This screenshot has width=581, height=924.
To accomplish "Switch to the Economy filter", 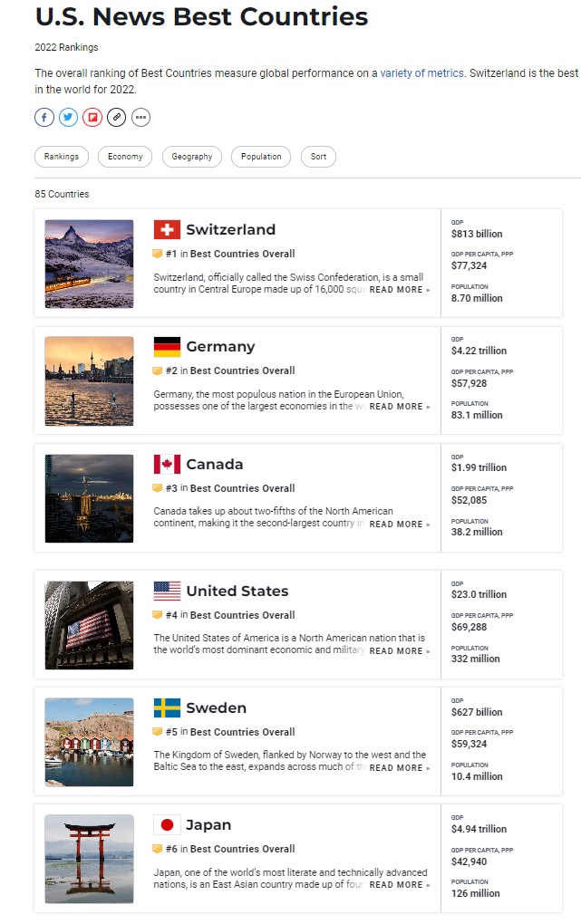I will click(x=125, y=157).
